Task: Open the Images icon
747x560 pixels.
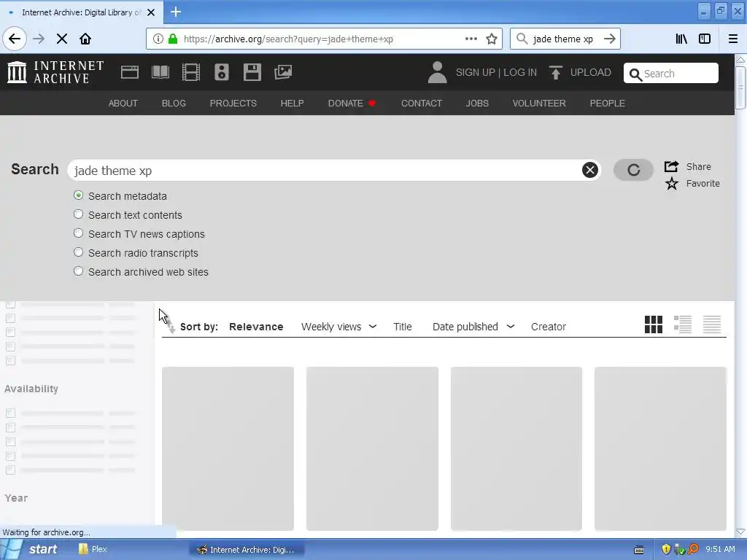Action: pyautogui.click(x=283, y=72)
